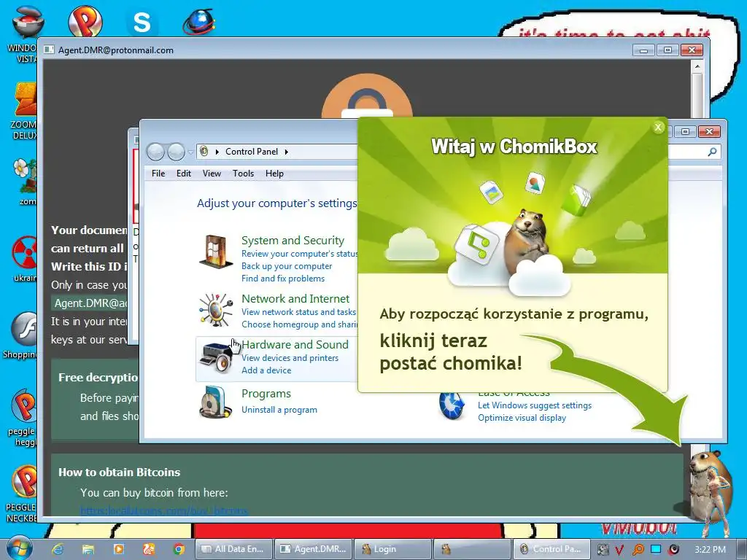Click the Back button in Control Panel
747x560 pixels.
pyautogui.click(x=155, y=152)
